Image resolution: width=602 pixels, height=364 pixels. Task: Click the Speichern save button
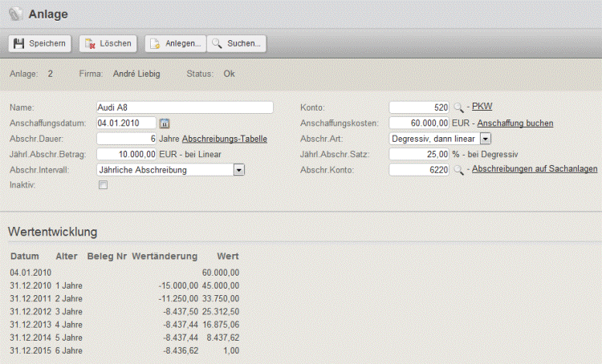click(39, 43)
